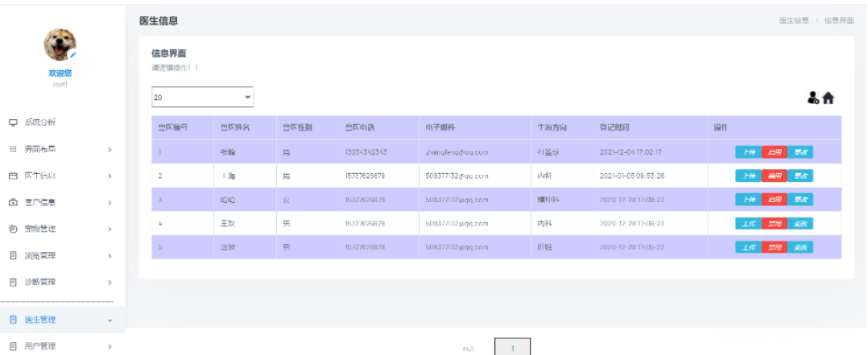Click the timestamp 2020-12-28 17:05:23
The height and width of the screenshot is (355, 868).
(x=631, y=248)
